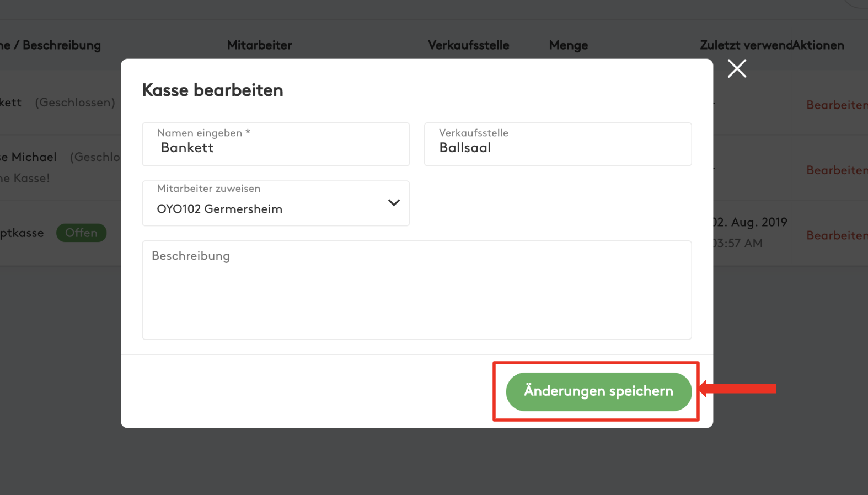Click the Kasse bearbeiten dialog title
The width and height of the screenshot is (868, 495).
[212, 90]
